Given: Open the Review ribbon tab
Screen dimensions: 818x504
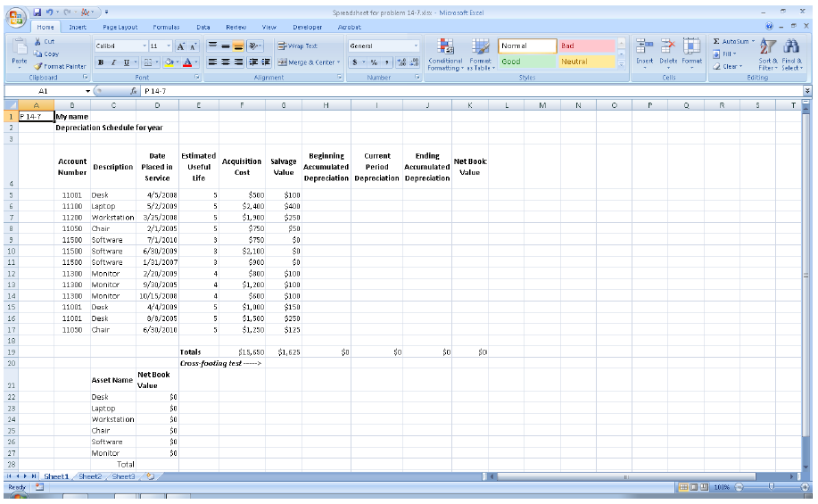Looking at the screenshot, I should pyautogui.click(x=235, y=27).
